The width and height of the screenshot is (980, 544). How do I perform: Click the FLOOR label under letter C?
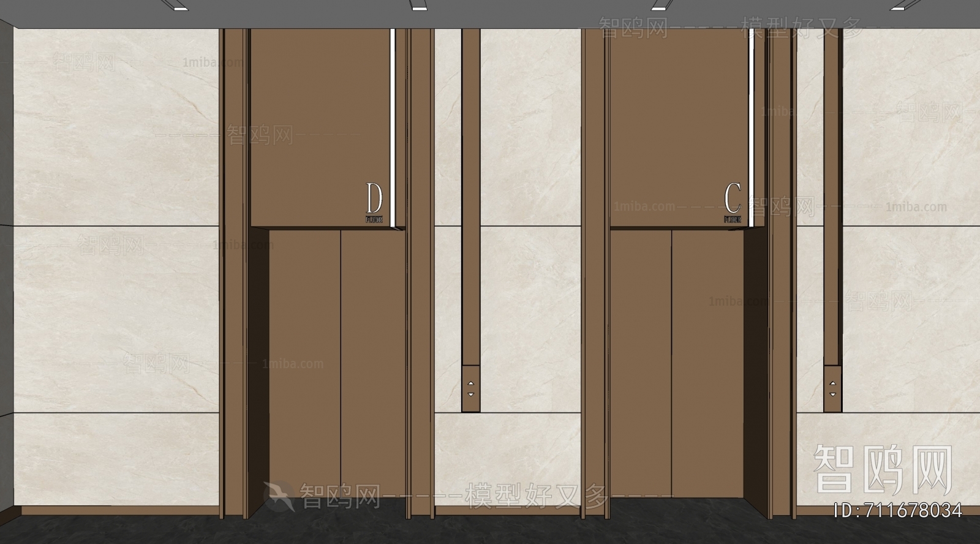pos(733,219)
